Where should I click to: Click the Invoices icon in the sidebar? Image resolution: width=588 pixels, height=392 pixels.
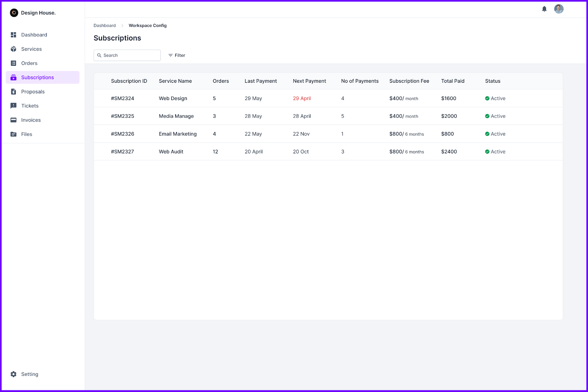[x=14, y=120]
